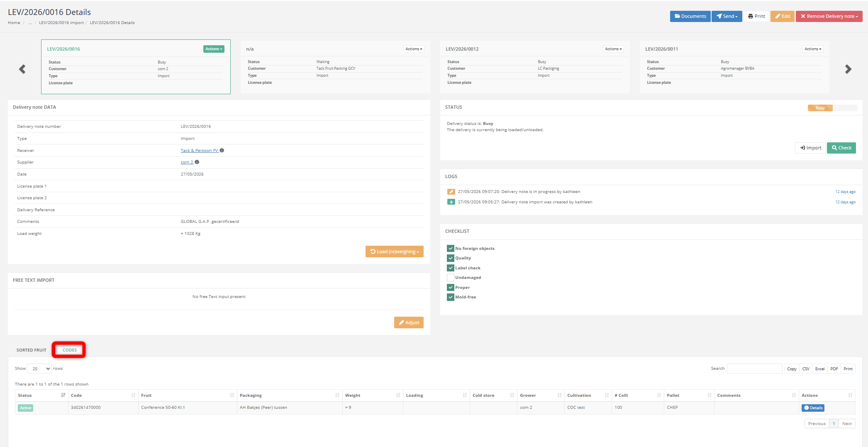Uncheck the No foreign objects checkbox
868x447 pixels.
coord(451,249)
